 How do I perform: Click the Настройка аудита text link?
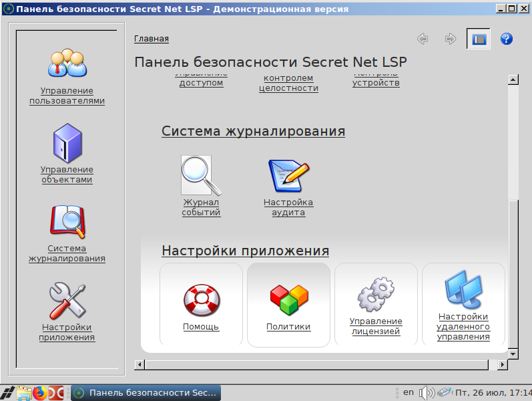[x=288, y=207]
